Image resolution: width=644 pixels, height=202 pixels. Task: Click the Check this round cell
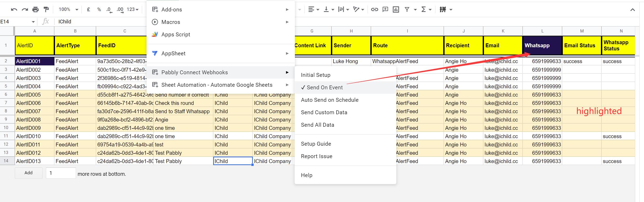click(183, 103)
